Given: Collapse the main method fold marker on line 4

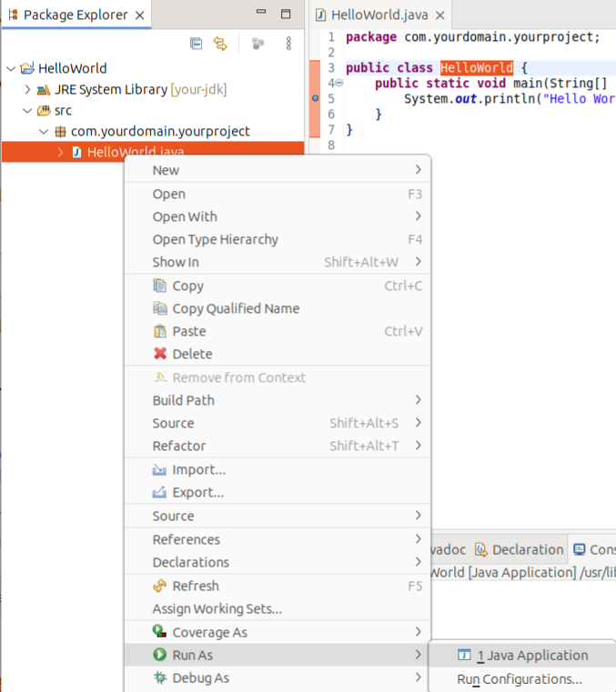Looking at the screenshot, I should point(338,84).
